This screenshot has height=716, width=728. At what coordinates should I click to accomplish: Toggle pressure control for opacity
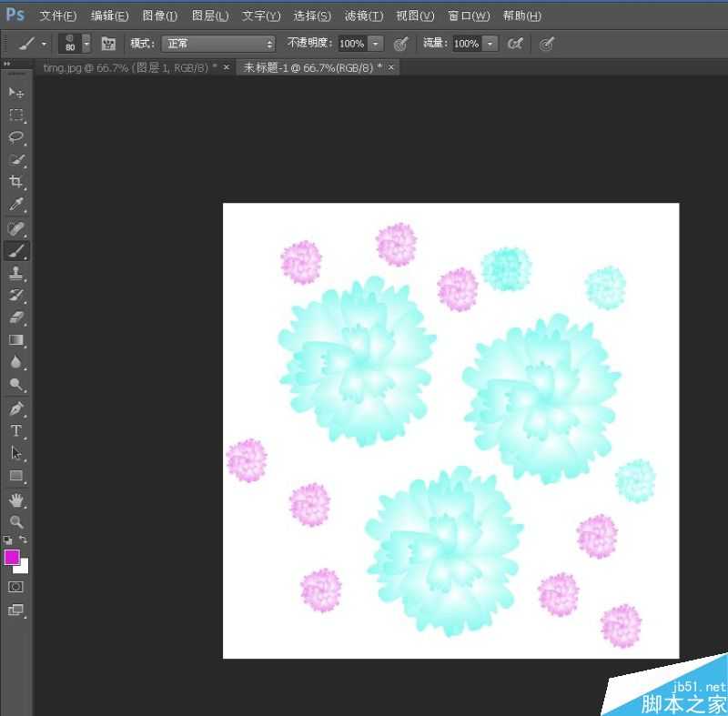[x=400, y=44]
